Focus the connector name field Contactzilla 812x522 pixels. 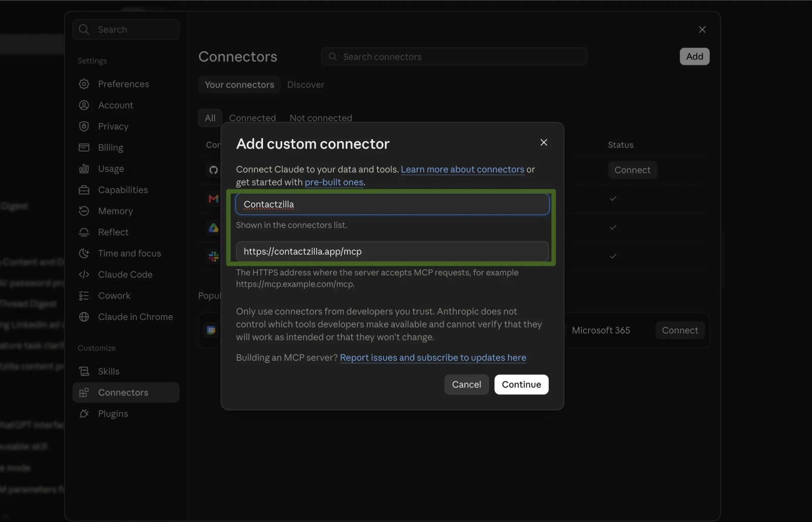pos(392,204)
